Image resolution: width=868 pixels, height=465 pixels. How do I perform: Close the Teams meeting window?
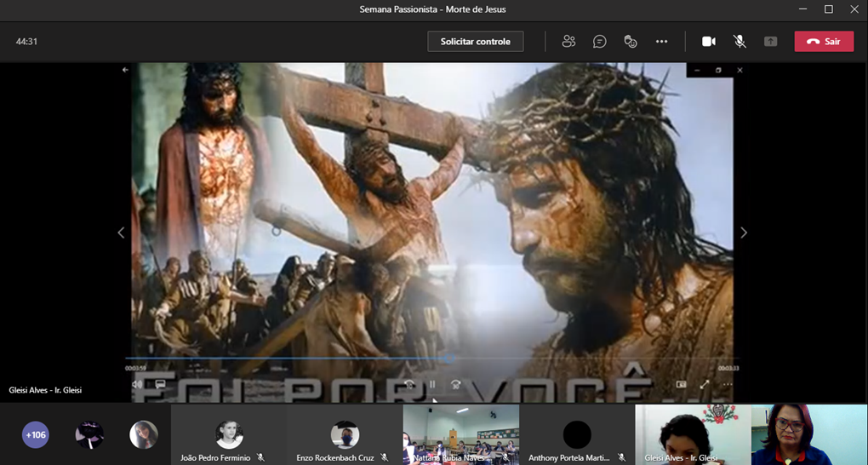(x=854, y=9)
